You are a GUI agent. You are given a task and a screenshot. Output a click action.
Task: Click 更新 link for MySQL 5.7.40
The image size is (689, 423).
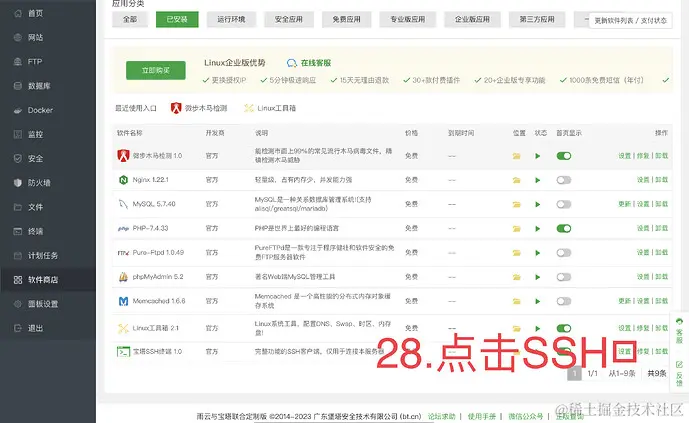coord(624,204)
